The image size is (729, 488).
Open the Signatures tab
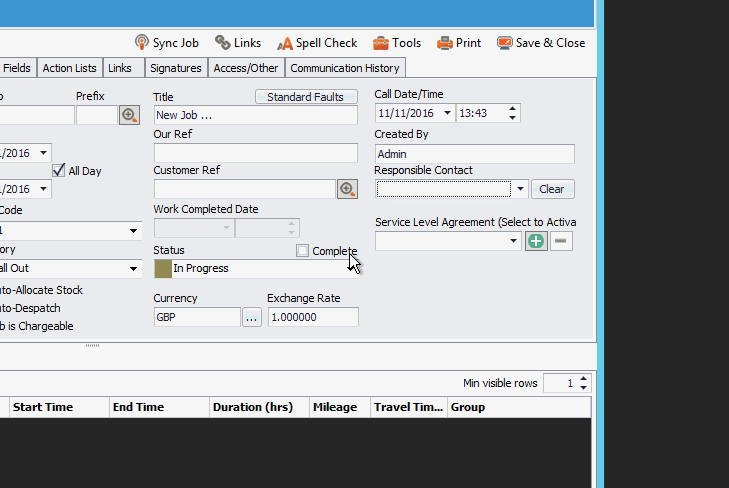(x=176, y=68)
